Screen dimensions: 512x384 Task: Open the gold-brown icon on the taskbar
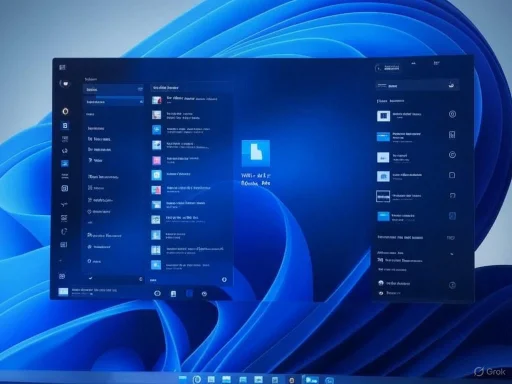point(291,380)
